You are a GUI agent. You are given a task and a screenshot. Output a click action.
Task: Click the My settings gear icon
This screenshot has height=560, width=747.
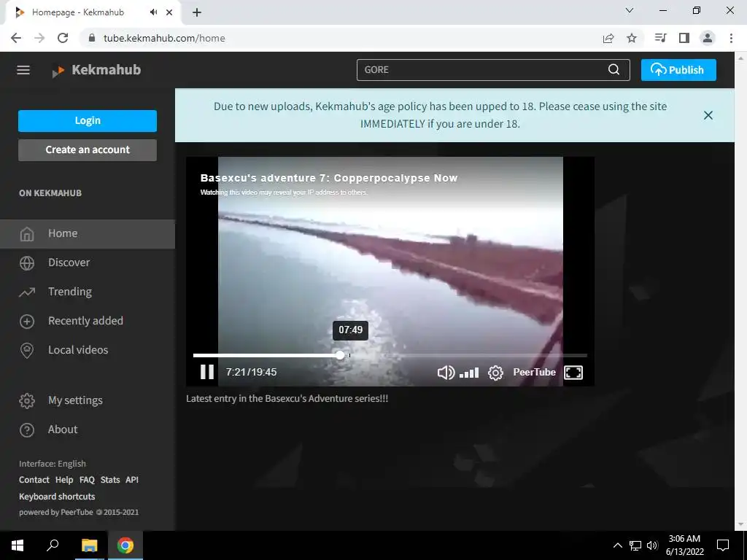(x=27, y=401)
